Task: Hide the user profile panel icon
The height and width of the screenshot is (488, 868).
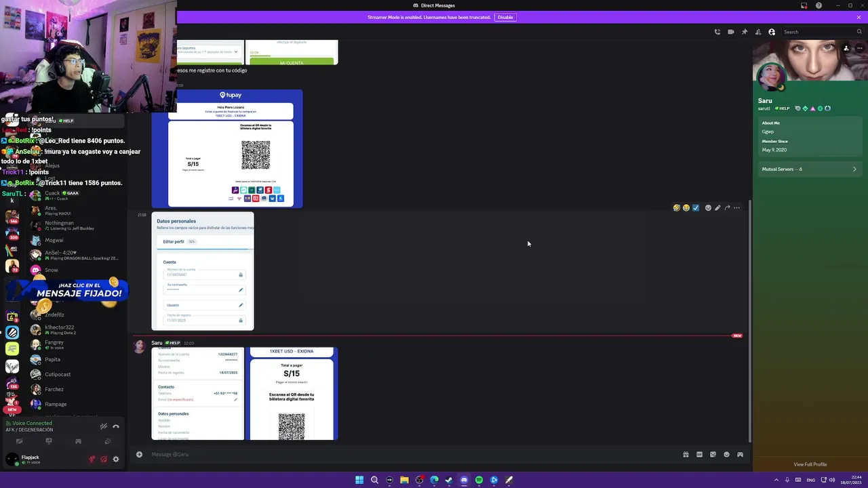Action: [x=772, y=32]
